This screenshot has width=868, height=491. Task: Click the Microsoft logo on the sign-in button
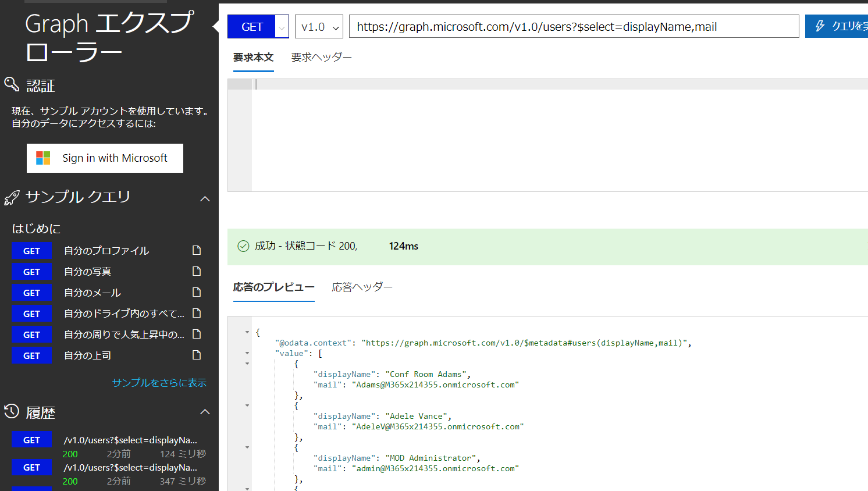tap(41, 158)
